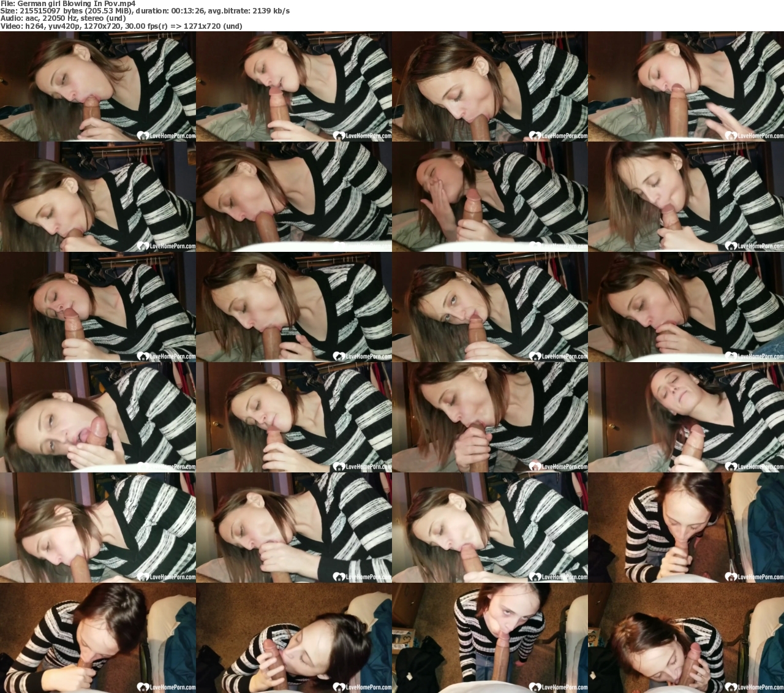
Task: Select the Video line showing h264, yuv420p
Action: point(121,26)
